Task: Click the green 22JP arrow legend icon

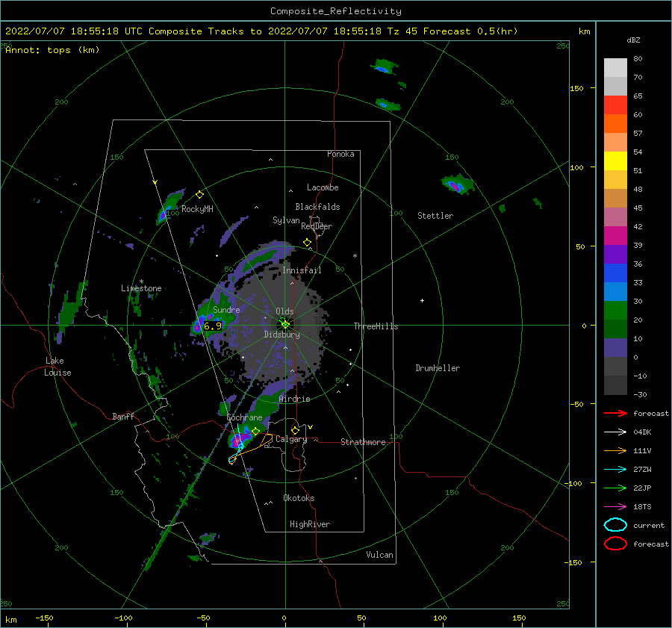Action: (615, 488)
